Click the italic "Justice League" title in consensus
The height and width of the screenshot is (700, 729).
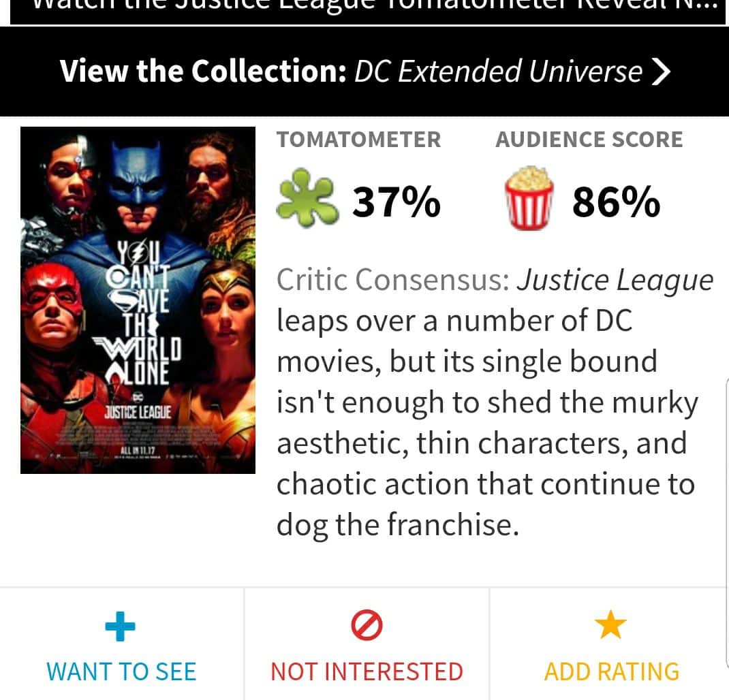tap(615, 280)
